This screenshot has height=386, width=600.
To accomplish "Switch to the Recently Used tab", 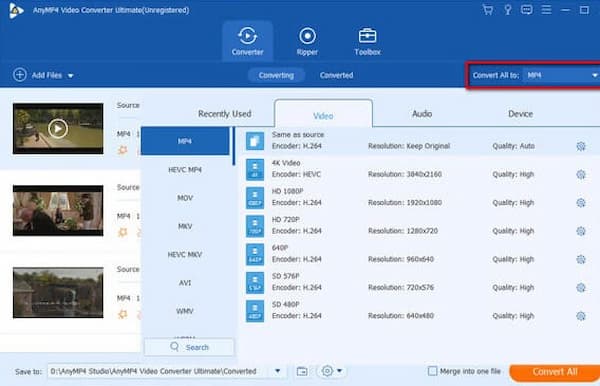I will point(225,114).
